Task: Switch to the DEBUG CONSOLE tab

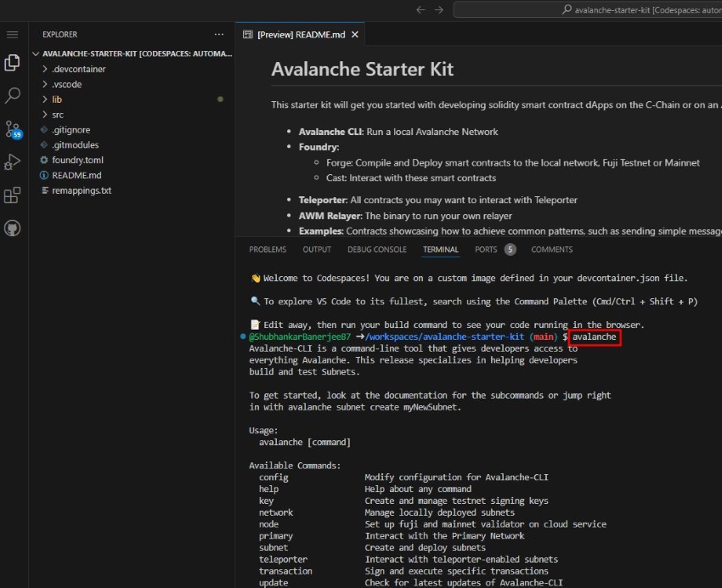Action: [377, 250]
